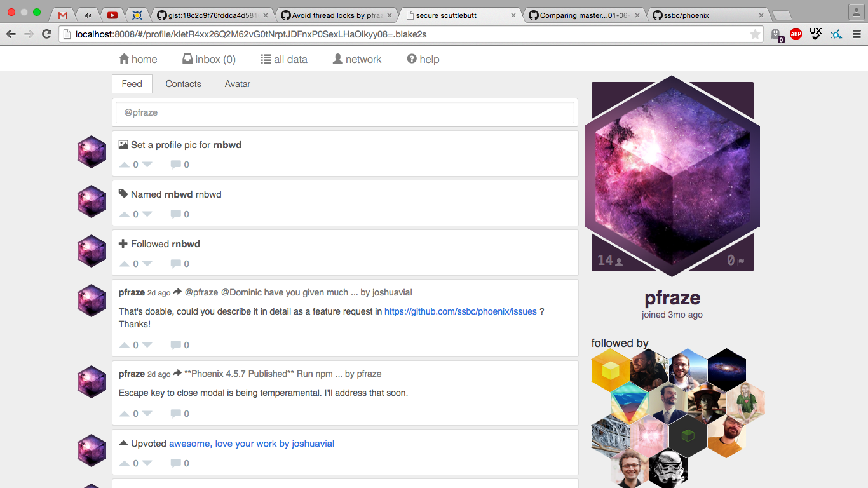Click avatar beside 'Set a profile pic' post
The image size is (868, 488).
point(92,152)
